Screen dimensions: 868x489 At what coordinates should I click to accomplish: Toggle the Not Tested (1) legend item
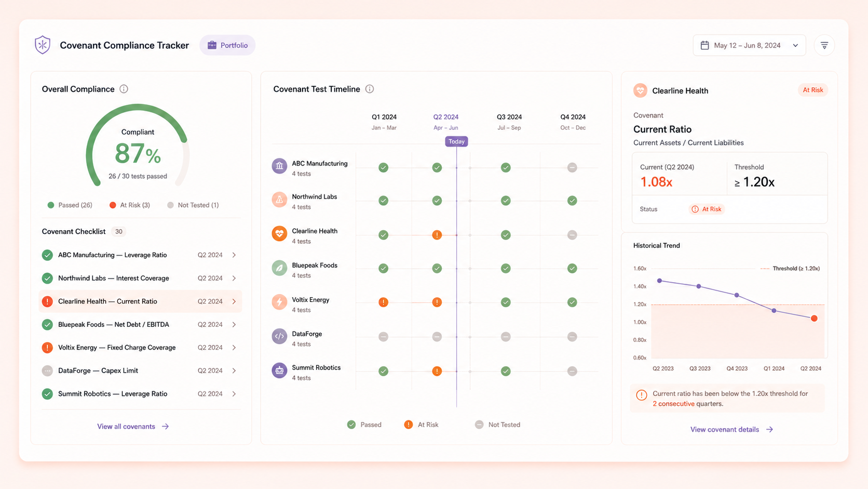(193, 205)
